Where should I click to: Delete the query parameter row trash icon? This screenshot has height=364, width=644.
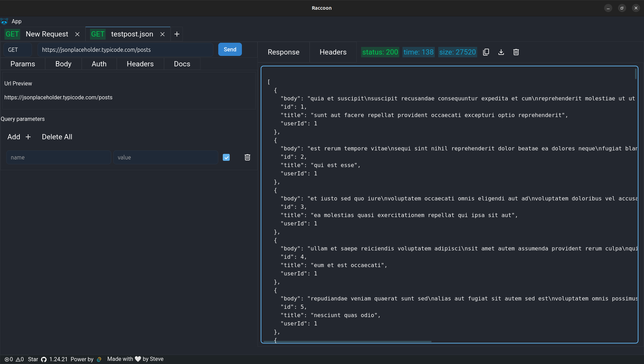point(247,157)
